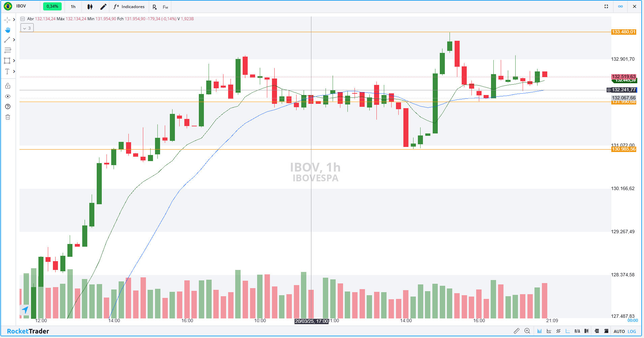644x338 pixels.
Task: Open the 1h timeframe dropdown
Action: click(73, 7)
